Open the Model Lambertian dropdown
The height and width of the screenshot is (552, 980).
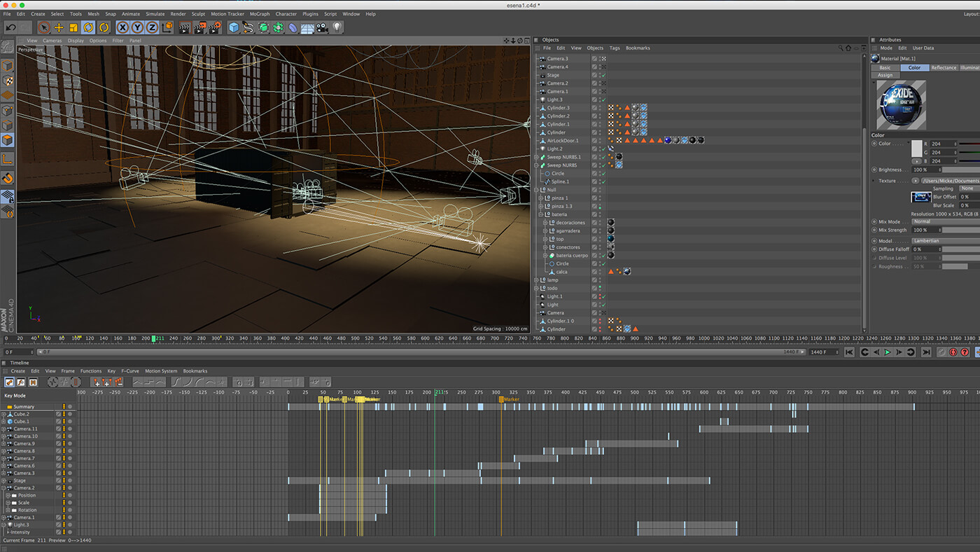click(945, 241)
